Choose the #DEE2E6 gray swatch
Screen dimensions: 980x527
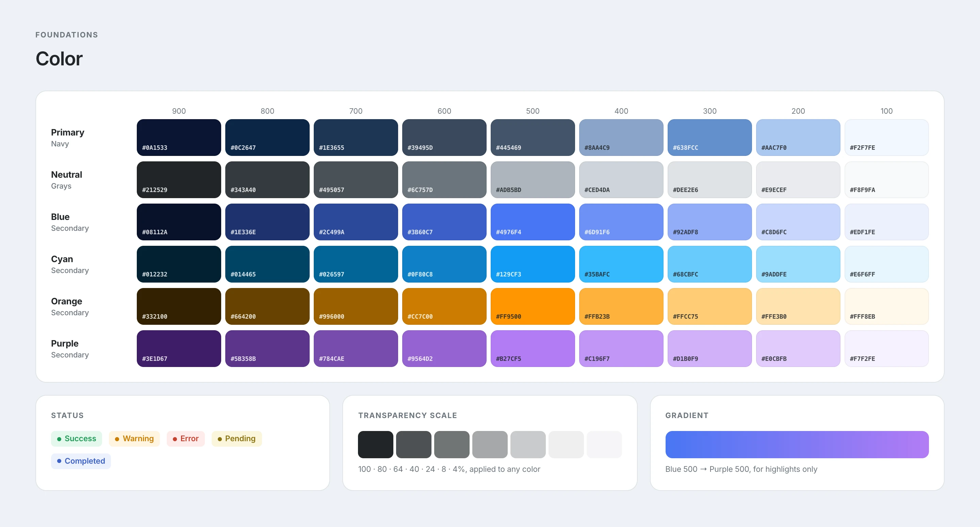click(709, 180)
